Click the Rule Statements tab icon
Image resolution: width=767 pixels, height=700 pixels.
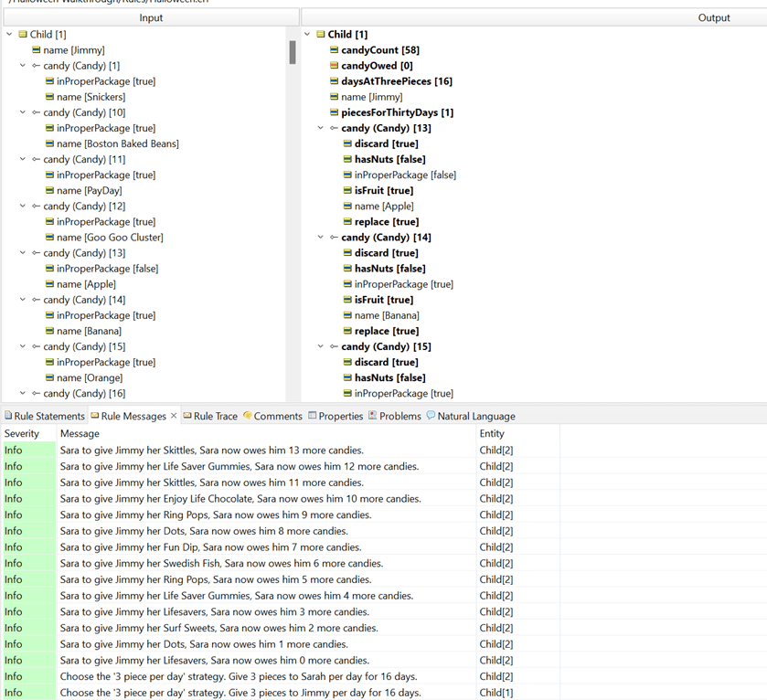(8, 416)
